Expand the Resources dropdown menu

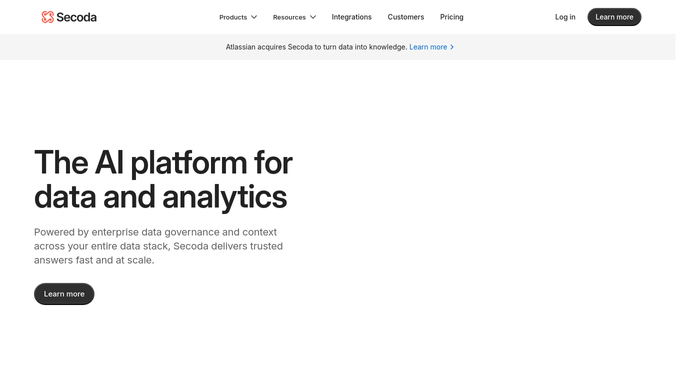coord(294,17)
